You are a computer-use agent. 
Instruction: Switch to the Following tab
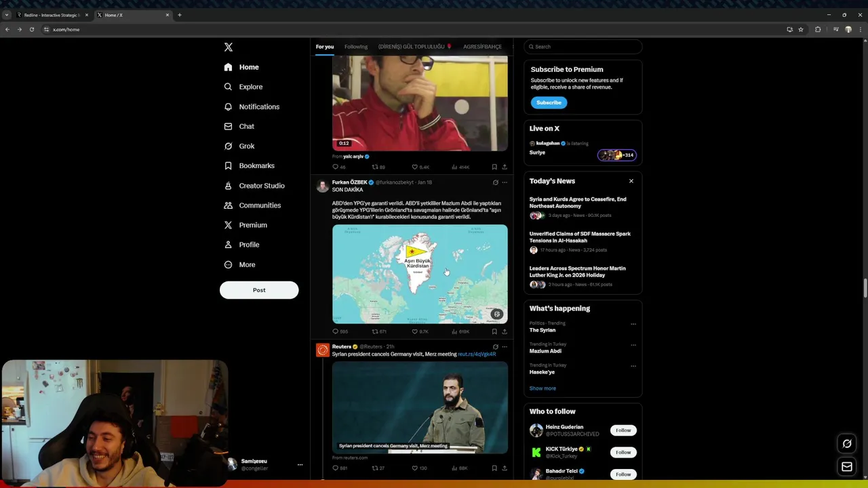coord(356,47)
